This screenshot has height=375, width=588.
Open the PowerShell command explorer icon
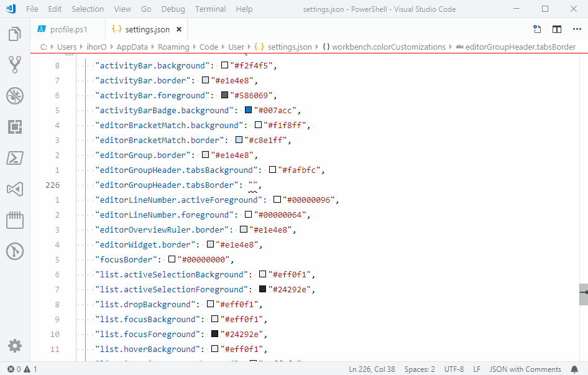(15, 158)
